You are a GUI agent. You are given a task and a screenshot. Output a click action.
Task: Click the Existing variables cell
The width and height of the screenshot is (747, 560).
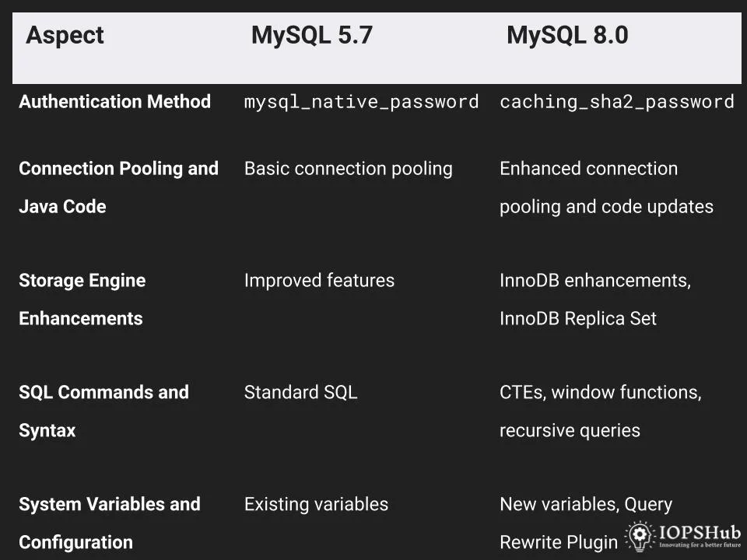tap(317, 504)
